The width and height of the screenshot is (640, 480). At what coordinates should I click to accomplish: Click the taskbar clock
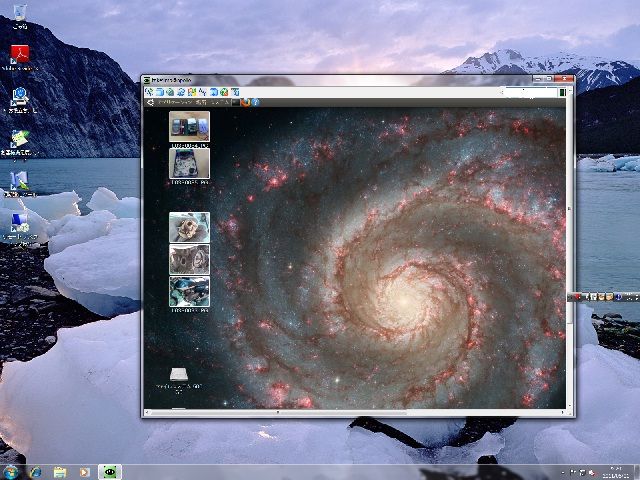pyautogui.click(x=618, y=472)
